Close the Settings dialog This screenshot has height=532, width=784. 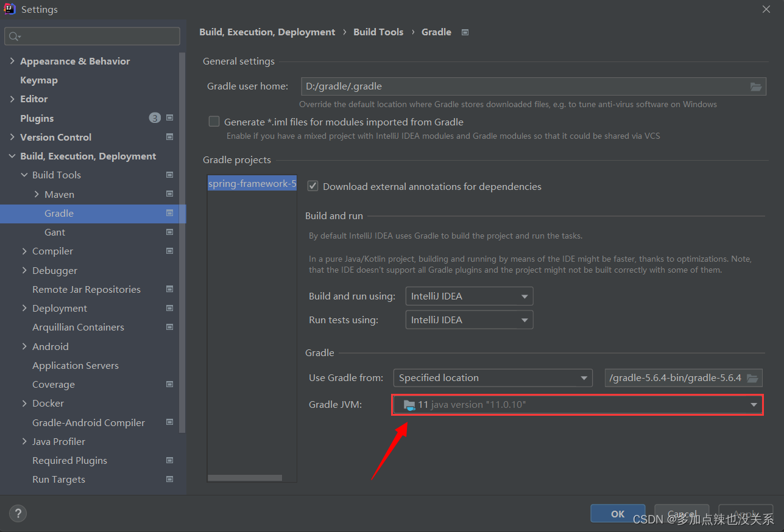[766, 9]
